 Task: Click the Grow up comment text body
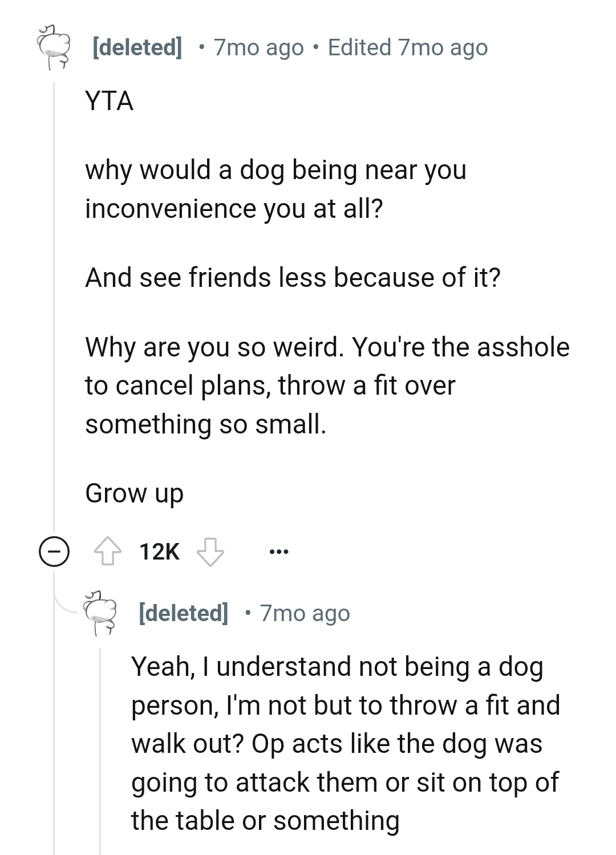click(135, 493)
